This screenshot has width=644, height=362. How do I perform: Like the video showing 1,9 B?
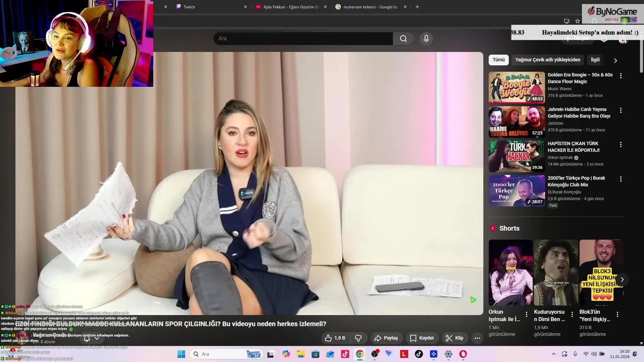(335, 338)
